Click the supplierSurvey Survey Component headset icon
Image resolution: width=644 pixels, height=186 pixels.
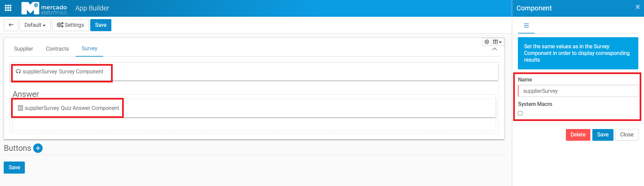pos(18,72)
